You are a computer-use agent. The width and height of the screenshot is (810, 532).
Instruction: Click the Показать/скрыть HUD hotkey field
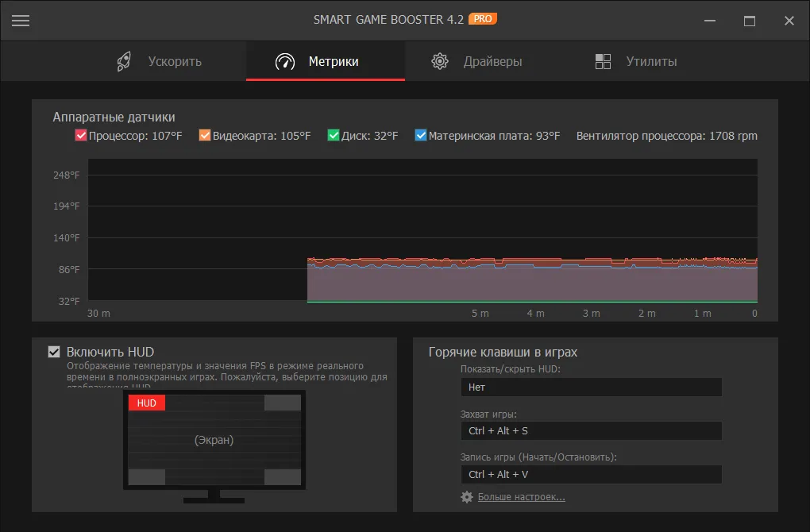pyautogui.click(x=590, y=387)
